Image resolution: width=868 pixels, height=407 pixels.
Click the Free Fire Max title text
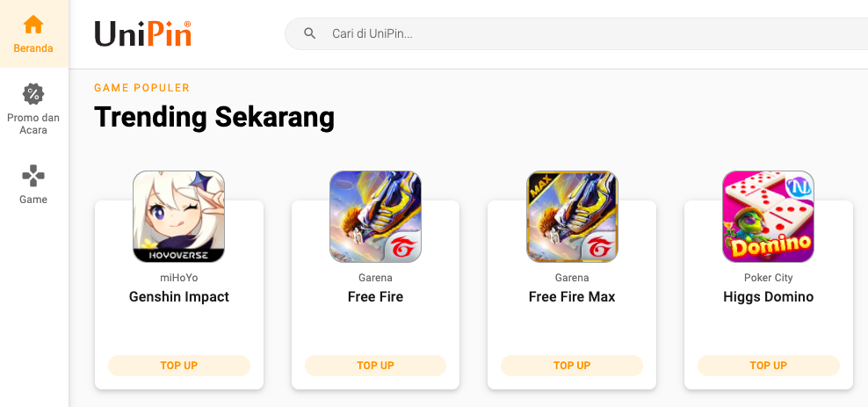point(572,297)
